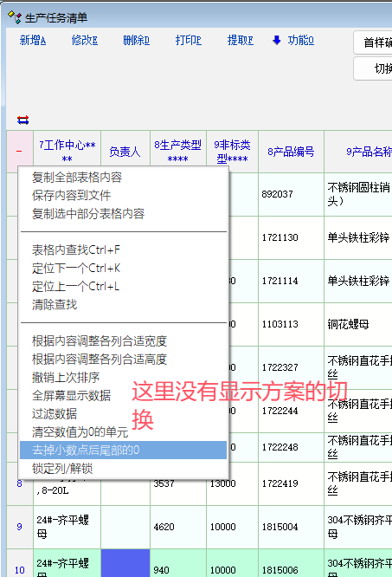Click the window title bar icon
Viewport: 392px width, 577px height.
(15, 16)
